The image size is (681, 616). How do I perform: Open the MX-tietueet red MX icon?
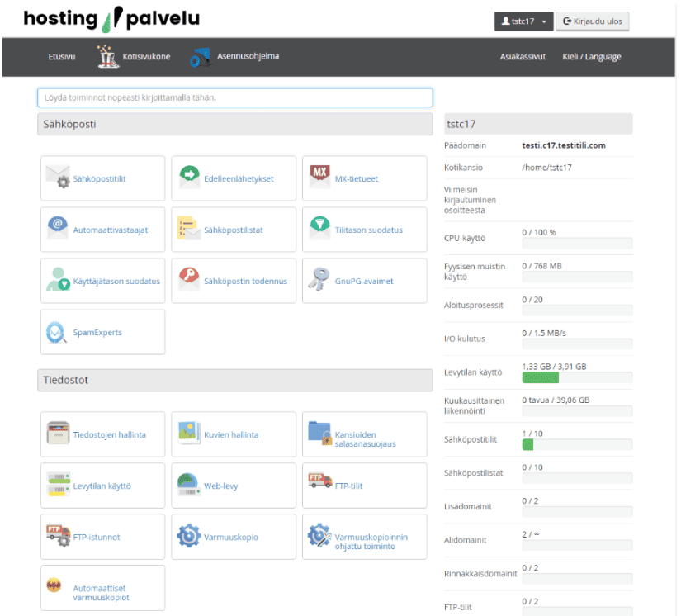320,177
